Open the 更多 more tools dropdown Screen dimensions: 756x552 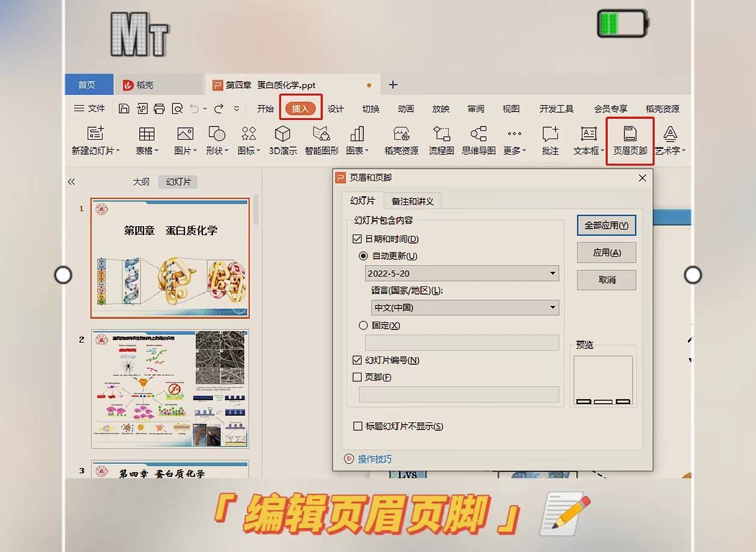513,141
